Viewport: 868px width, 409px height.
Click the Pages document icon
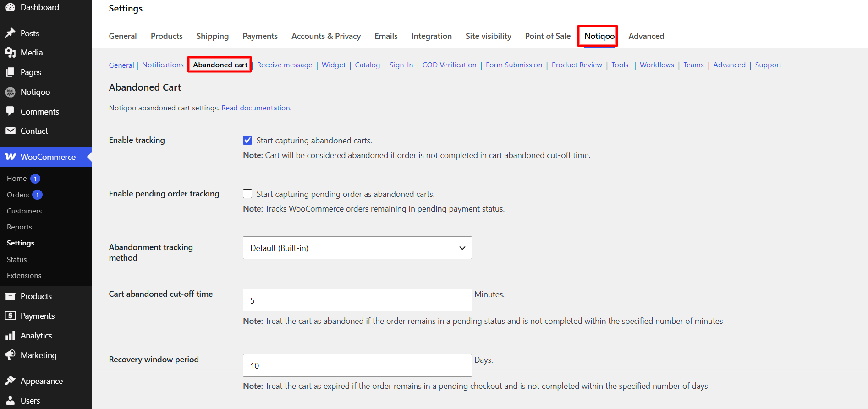[x=10, y=72]
